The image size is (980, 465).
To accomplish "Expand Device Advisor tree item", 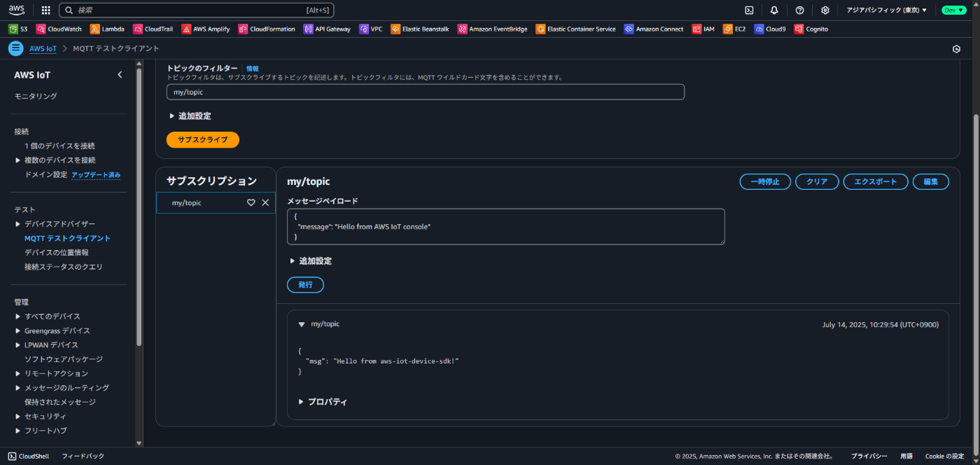I will [x=18, y=224].
